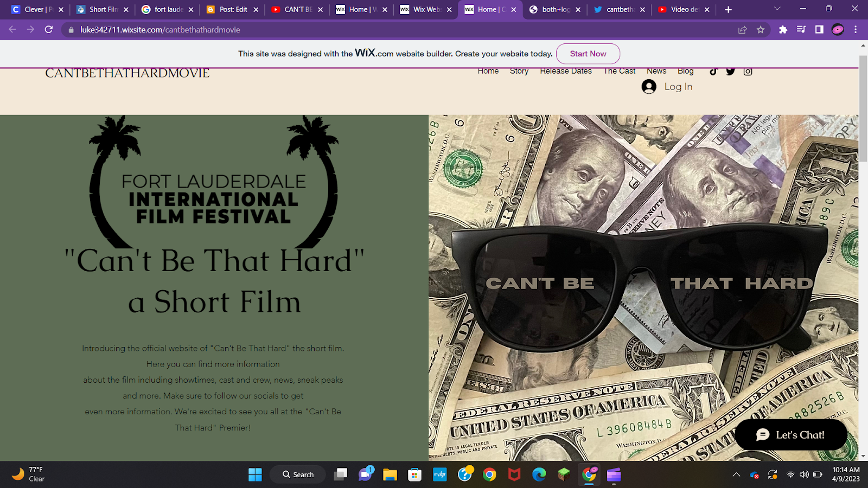Open the Minecraft block taskbar icon
Screen dimensions: 868x488
564,475
